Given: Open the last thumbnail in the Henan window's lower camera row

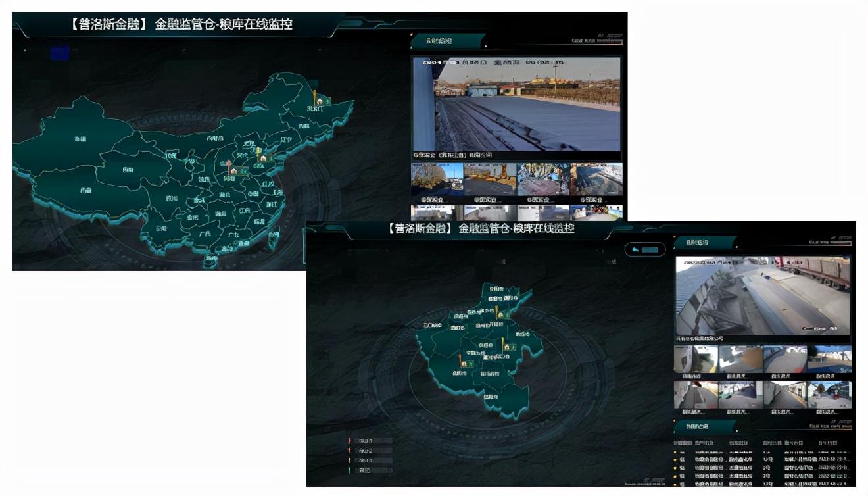Looking at the screenshot, I should pos(830,395).
